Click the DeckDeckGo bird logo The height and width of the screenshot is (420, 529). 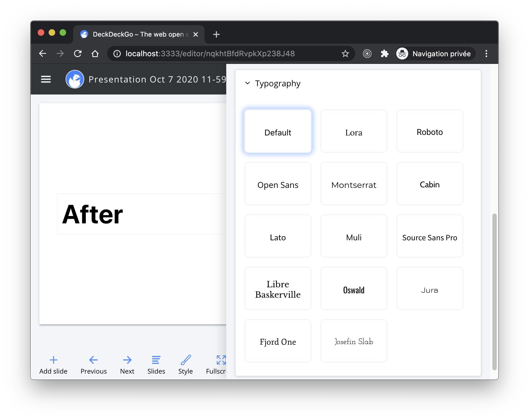coord(75,79)
